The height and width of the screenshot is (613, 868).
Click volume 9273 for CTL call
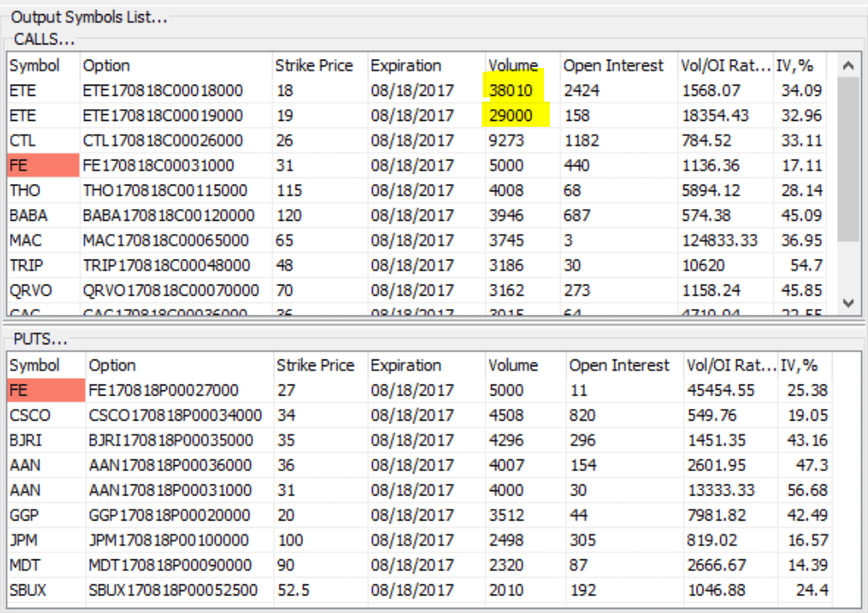click(506, 140)
